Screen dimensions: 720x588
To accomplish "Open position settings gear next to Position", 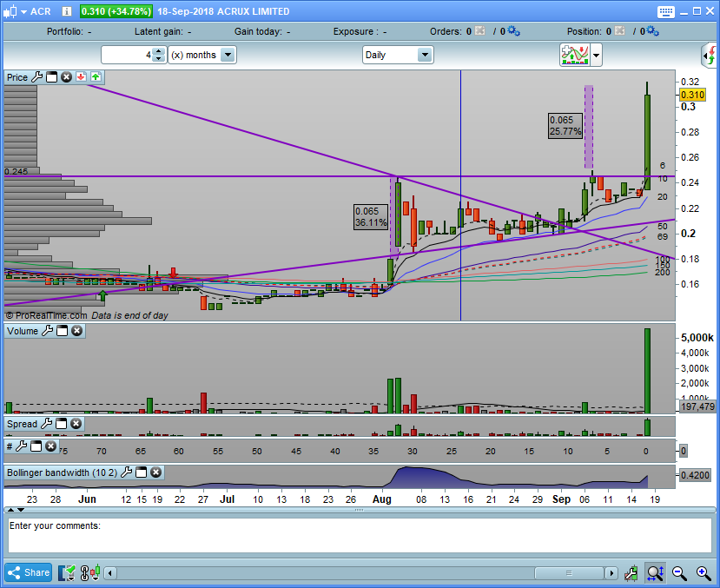I will pyautogui.click(x=652, y=31).
